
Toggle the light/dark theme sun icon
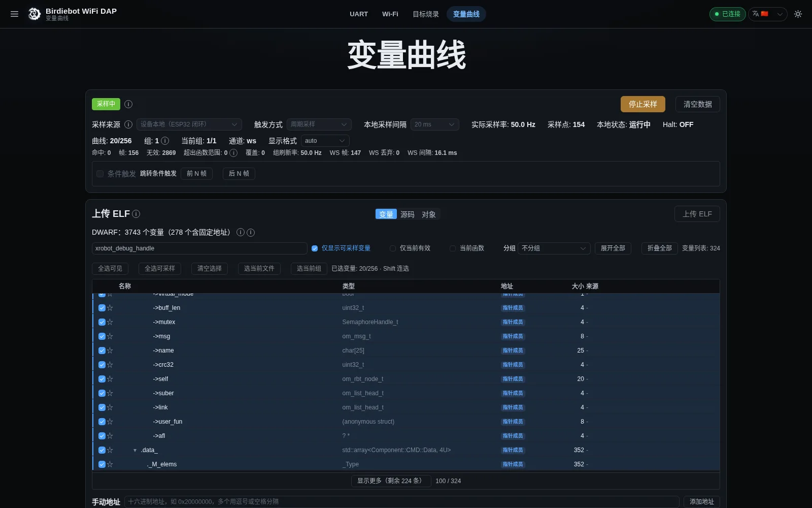click(798, 14)
